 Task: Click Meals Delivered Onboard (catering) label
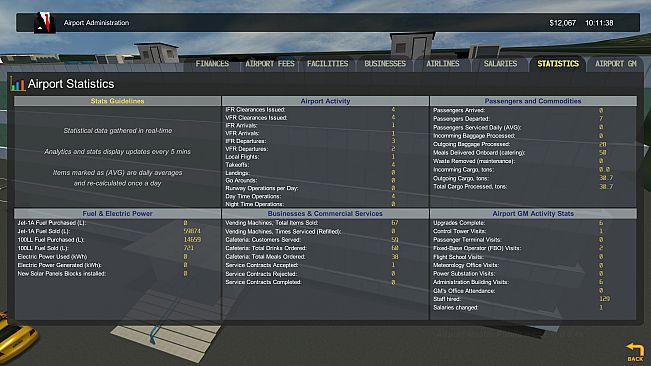click(479, 153)
